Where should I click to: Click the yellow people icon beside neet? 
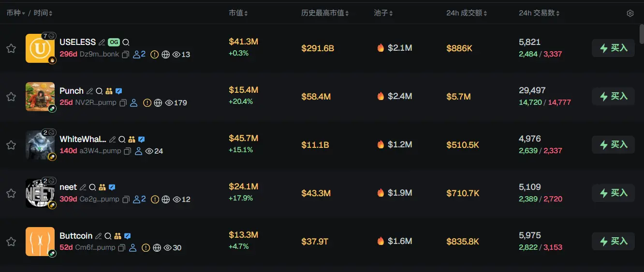(102, 187)
